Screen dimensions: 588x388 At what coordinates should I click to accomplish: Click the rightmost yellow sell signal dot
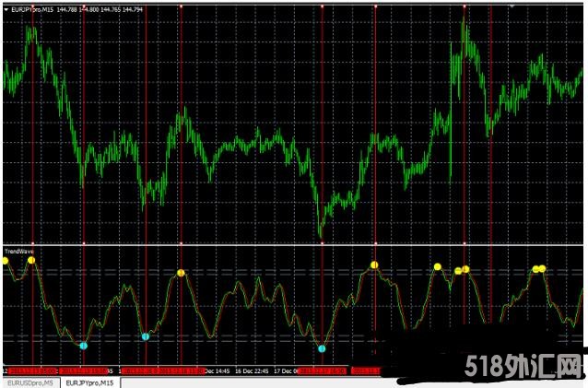point(542,268)
